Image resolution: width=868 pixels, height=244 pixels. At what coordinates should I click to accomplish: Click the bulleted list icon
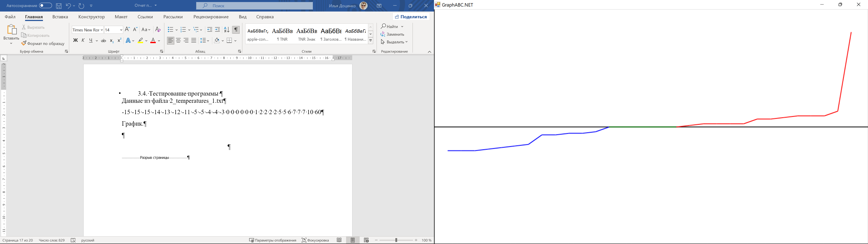(170, 30)
